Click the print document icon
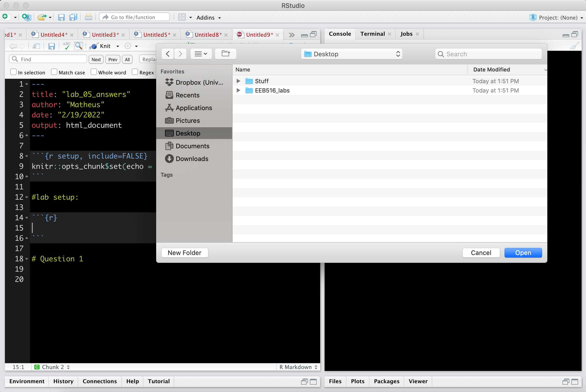Screen dimensions: 586x392 coord(88,17)
